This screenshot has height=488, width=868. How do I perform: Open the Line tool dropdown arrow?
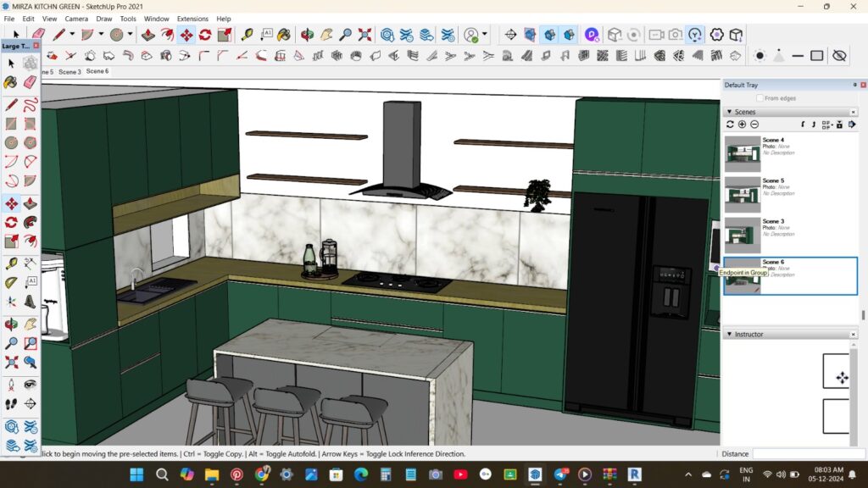[x=72, y=34]
